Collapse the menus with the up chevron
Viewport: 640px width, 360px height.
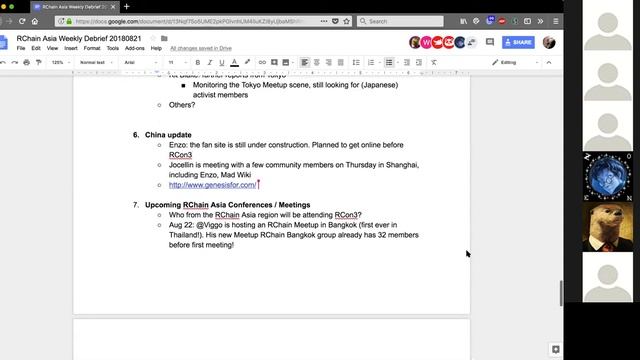[549, 62]
